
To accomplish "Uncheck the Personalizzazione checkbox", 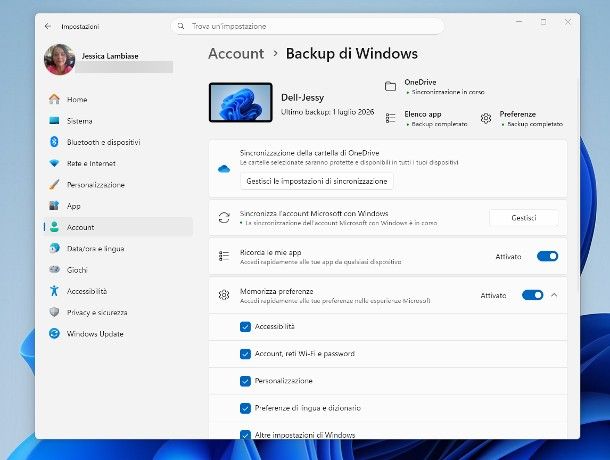I will coord(245,381).
